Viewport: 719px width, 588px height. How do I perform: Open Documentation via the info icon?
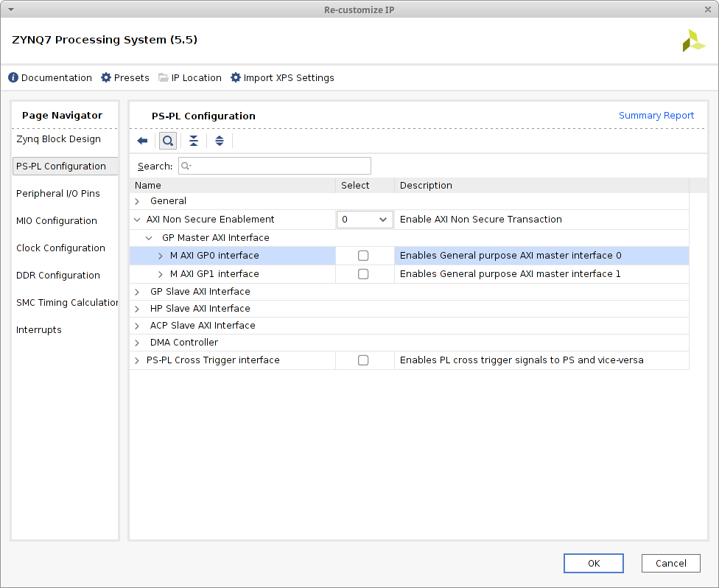point(13,78)
